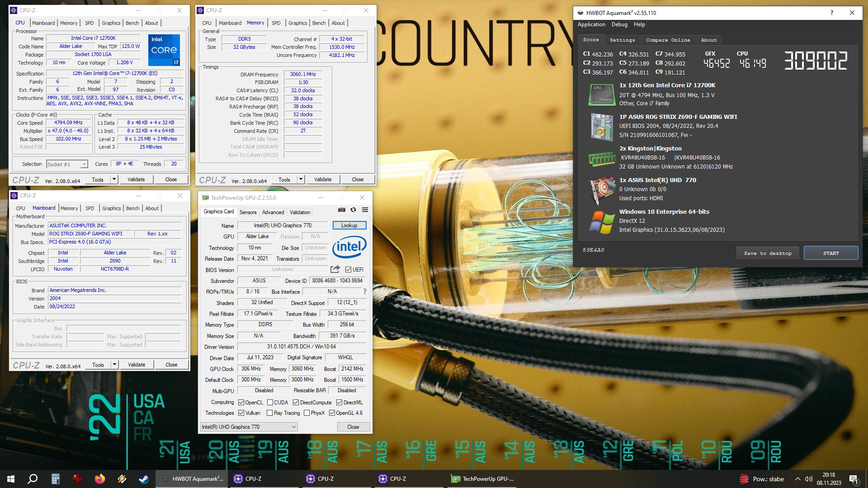The image size is (868, 488).
Task: Switch to TechPowerUp GPU-Z taskbar window
Action: tap(482, 479)
